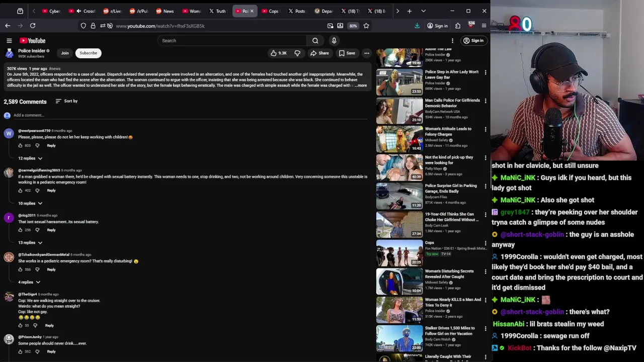Open the YouTube settings three-dot menu
The width and height of the screenshot is (644, 362).
[452, 41]
